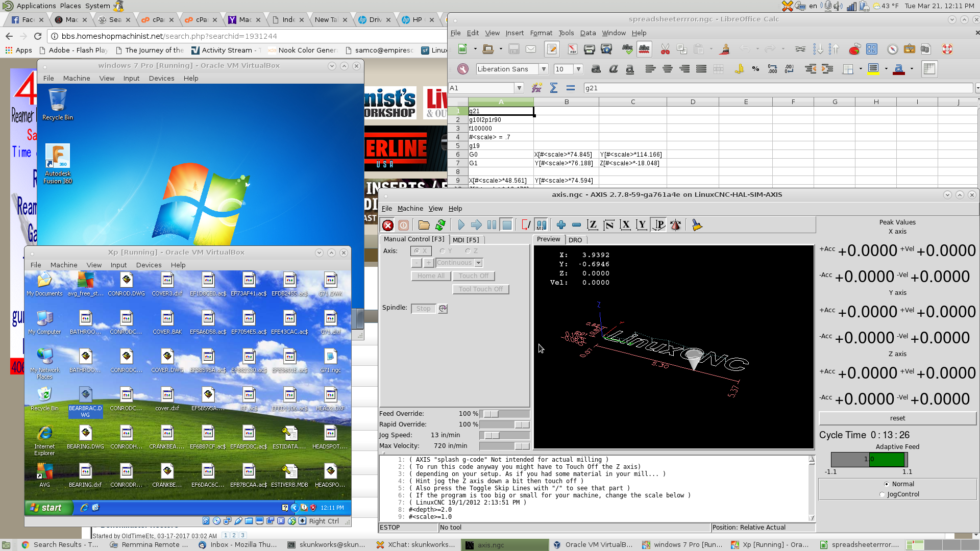
Task: Open background color dropdown arrow in Calc
Action: click(x=886, y=69)
